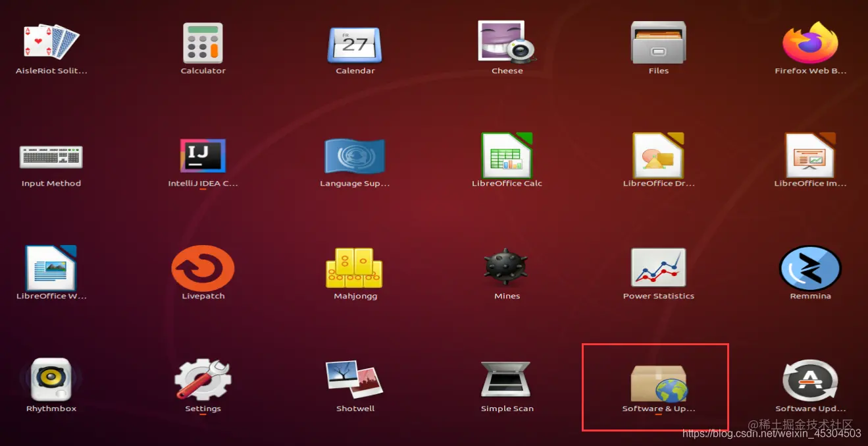Open Language Support flag icon
The height and width of the screenshot is (446, 868).
355,155
